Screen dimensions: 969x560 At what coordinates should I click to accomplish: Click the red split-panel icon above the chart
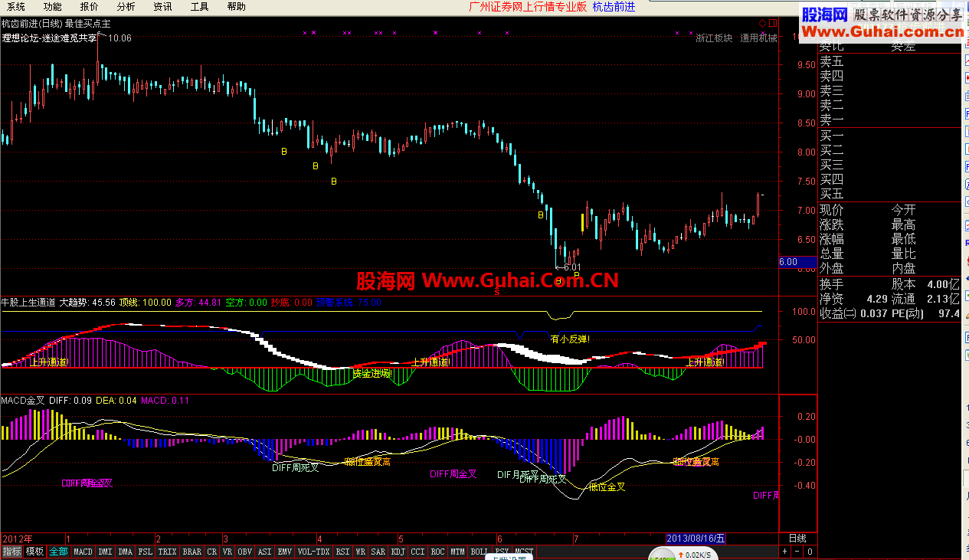[x=772, y=22]
